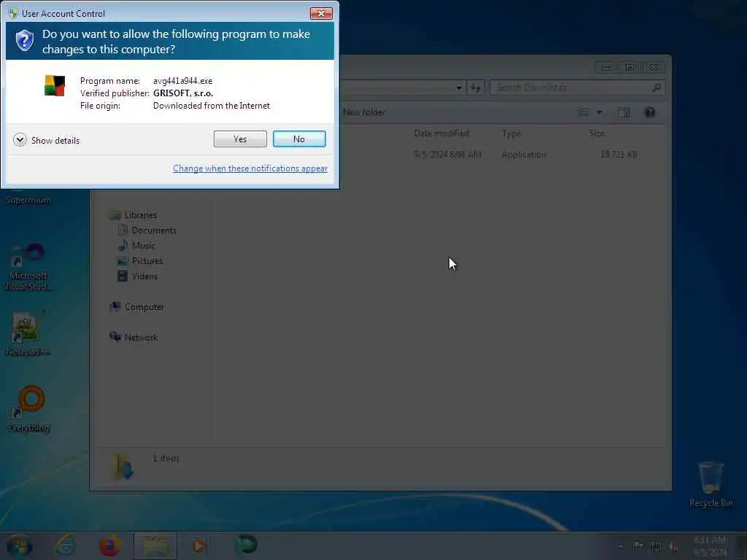Click the UAC shield question mark icon
747x560 pixels.
click(x=24, y=41)
